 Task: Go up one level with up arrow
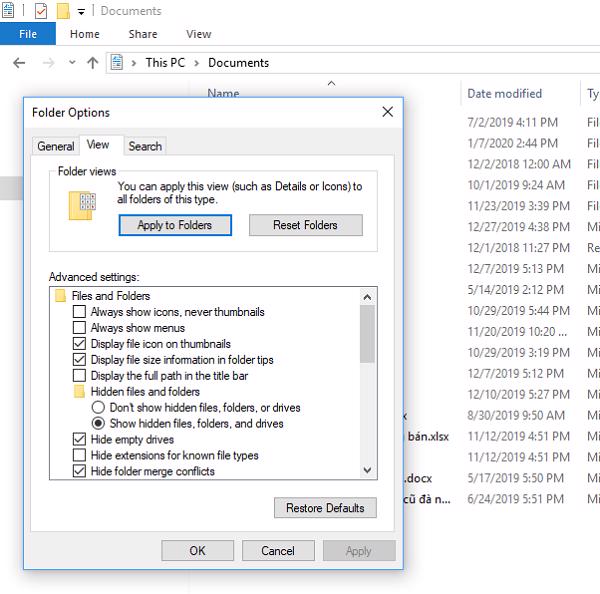click(x=92, y=63)
